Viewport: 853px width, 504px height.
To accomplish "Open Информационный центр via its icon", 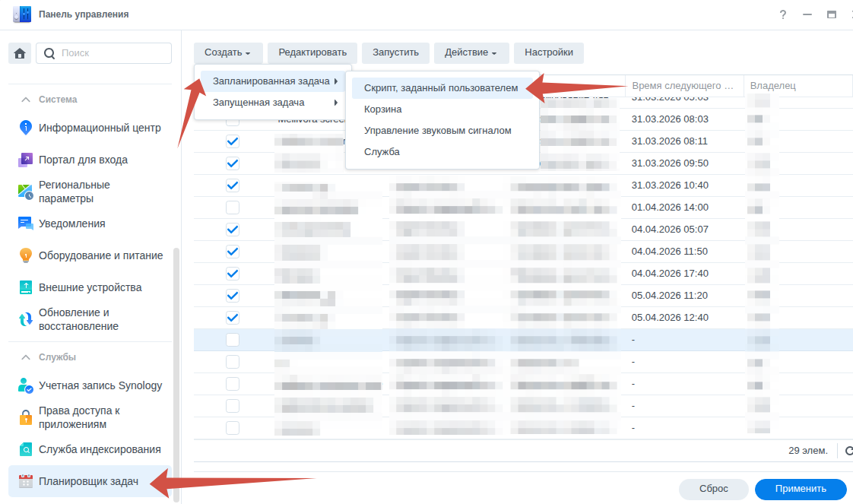I will tap(25, 128).
